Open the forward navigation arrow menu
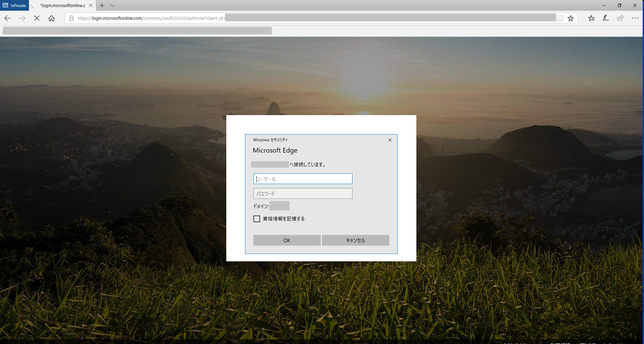 tap(22, 18)
